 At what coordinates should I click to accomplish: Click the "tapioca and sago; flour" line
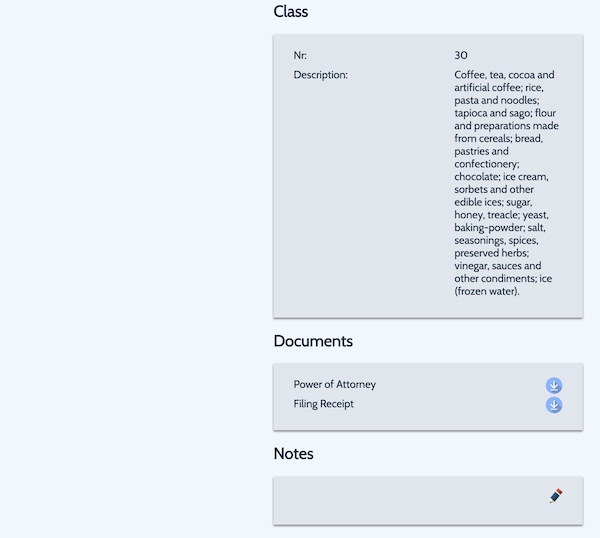505,113
